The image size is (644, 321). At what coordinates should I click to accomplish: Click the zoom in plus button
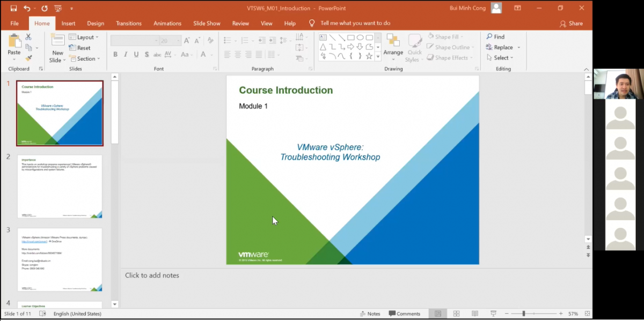coord(561,313)
